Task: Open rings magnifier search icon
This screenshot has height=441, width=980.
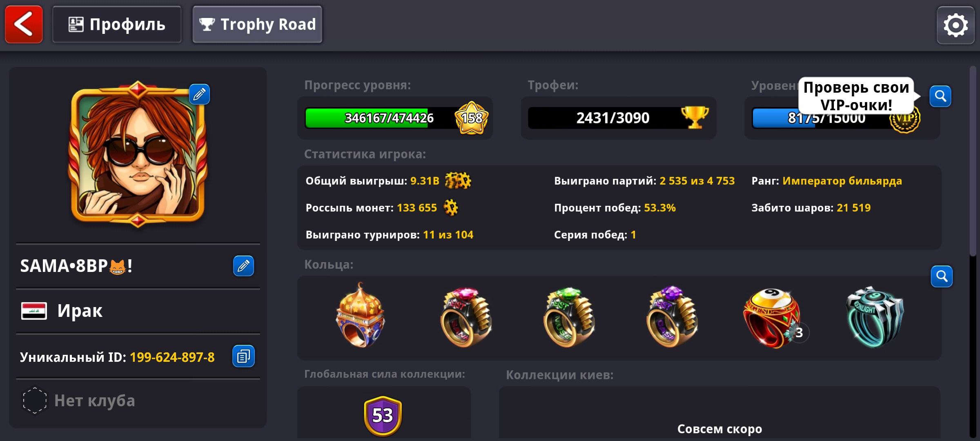Action: click(x=942, y=276)
